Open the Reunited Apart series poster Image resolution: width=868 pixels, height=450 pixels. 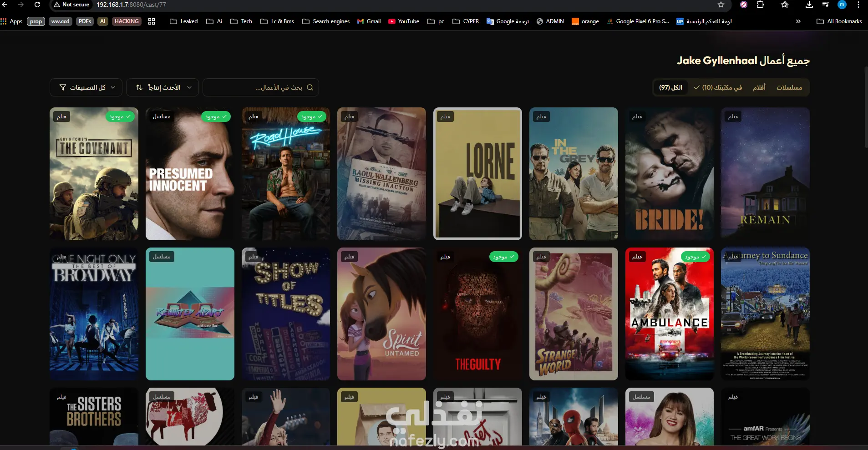tap(190, 314)
